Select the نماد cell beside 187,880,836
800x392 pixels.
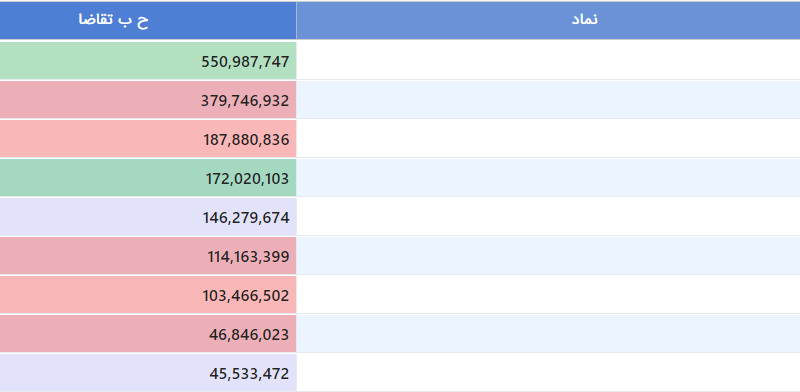pos(548,139)
